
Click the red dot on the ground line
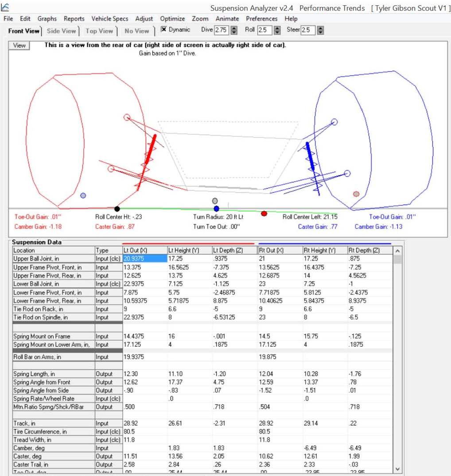(264, 214)
